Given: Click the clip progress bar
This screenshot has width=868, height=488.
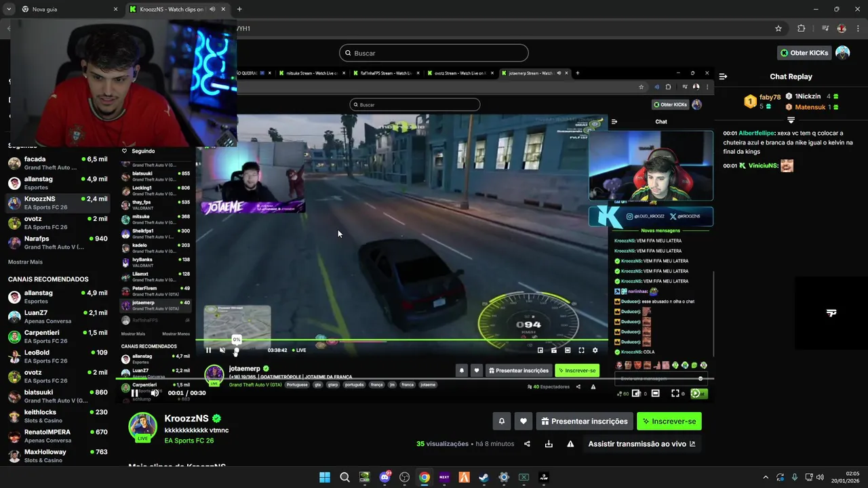Looking at the screenshot, I should [x=414, y=378].
